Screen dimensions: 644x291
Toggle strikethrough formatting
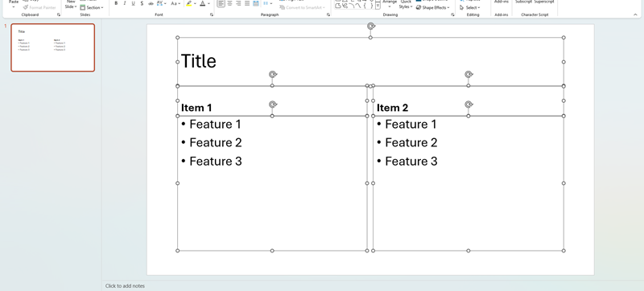(x=151, y=3)
